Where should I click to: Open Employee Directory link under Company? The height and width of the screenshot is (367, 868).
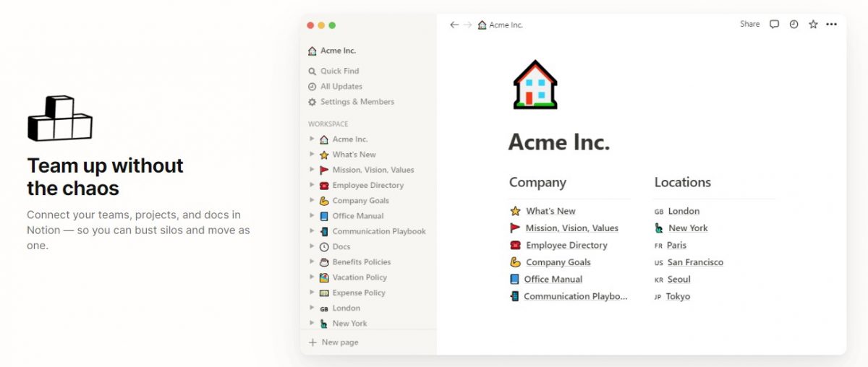click(x=566, y=246)
